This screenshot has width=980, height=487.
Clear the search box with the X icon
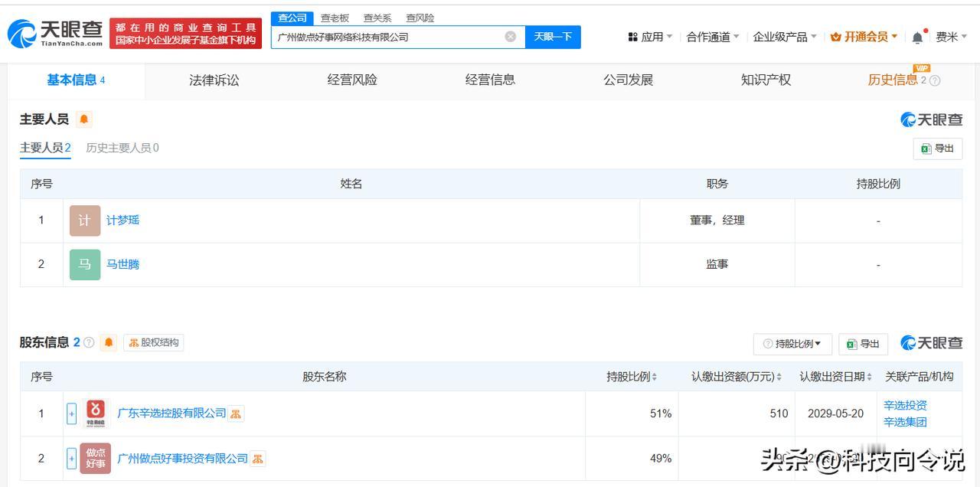(x=511, y=37)
